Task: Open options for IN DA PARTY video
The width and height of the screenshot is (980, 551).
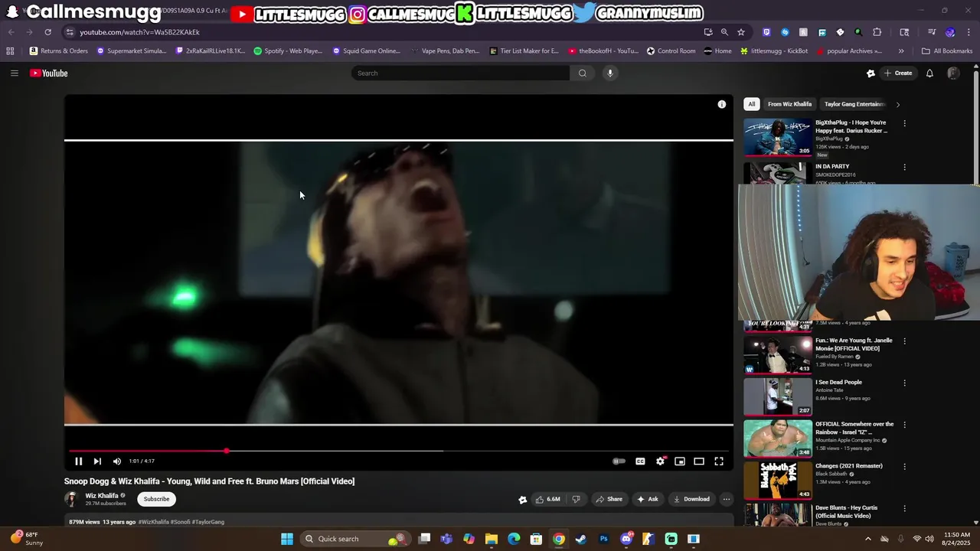Action: click(x=904, y=167)
